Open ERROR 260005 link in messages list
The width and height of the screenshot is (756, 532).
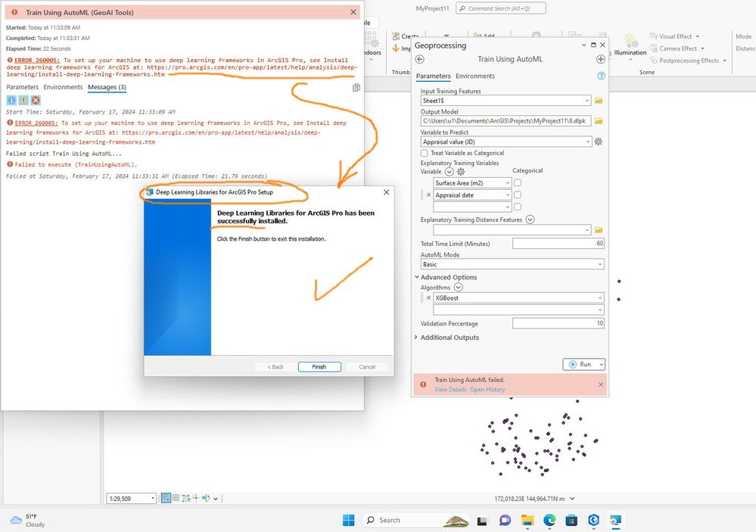coord(36,123)
